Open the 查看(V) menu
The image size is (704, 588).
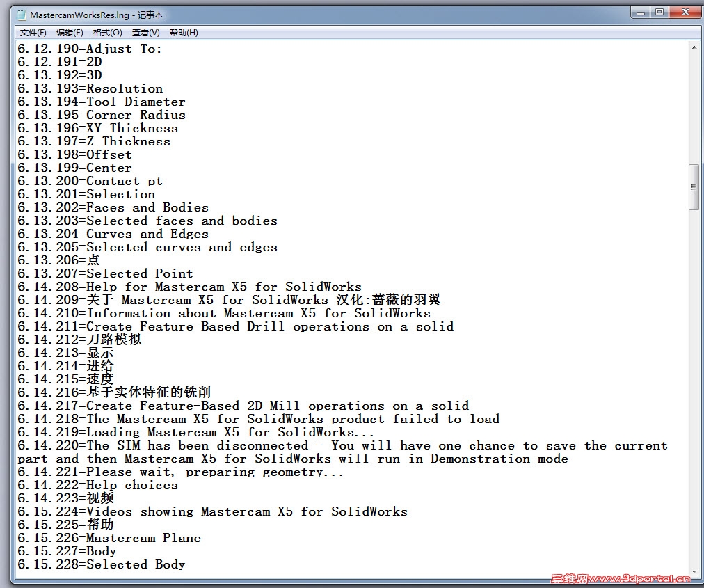pos(146,33)
